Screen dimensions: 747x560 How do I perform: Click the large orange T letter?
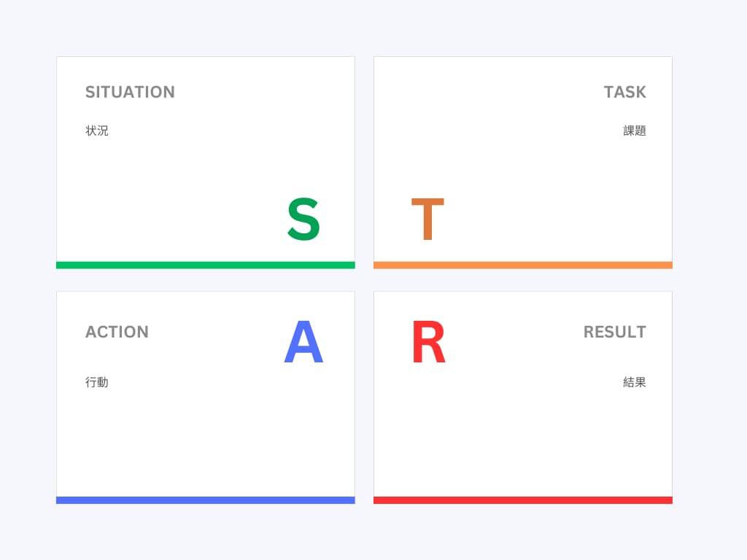(427, 219)
